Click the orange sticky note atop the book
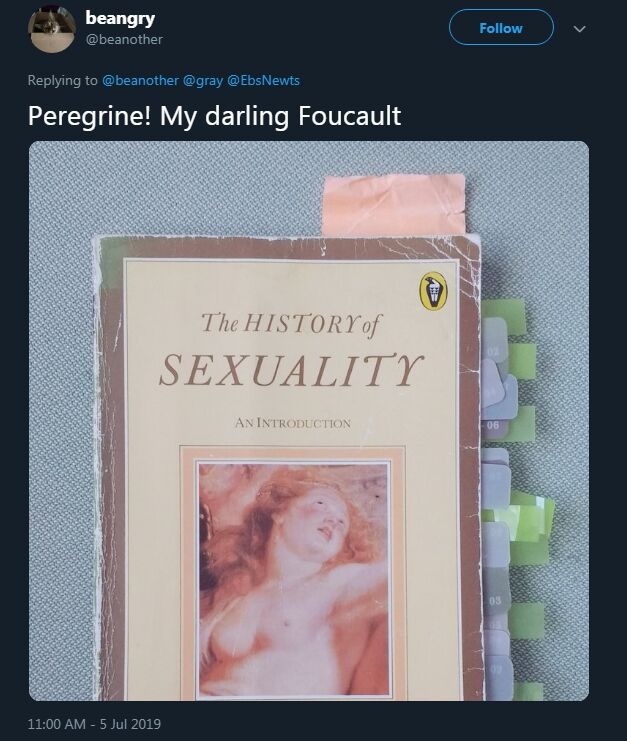 (394, 204)
